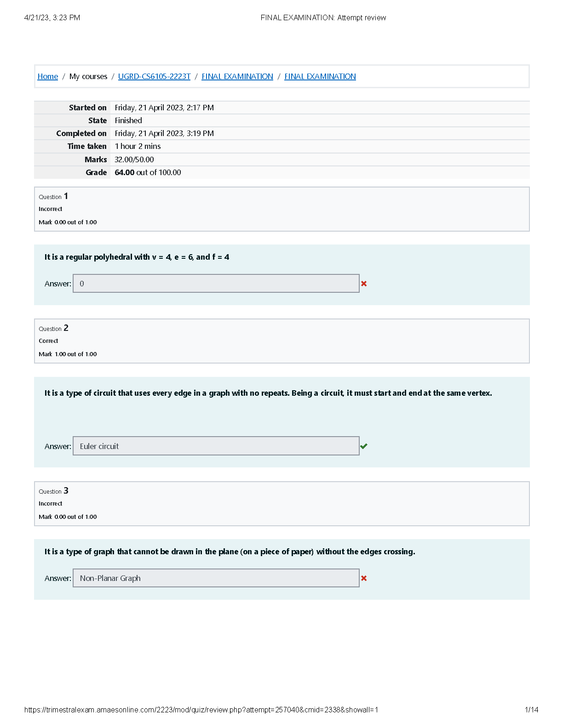Open the UGRD-CS6105-2223T course link
Viewport: 563px width, 728px height.
click(154, 76)
